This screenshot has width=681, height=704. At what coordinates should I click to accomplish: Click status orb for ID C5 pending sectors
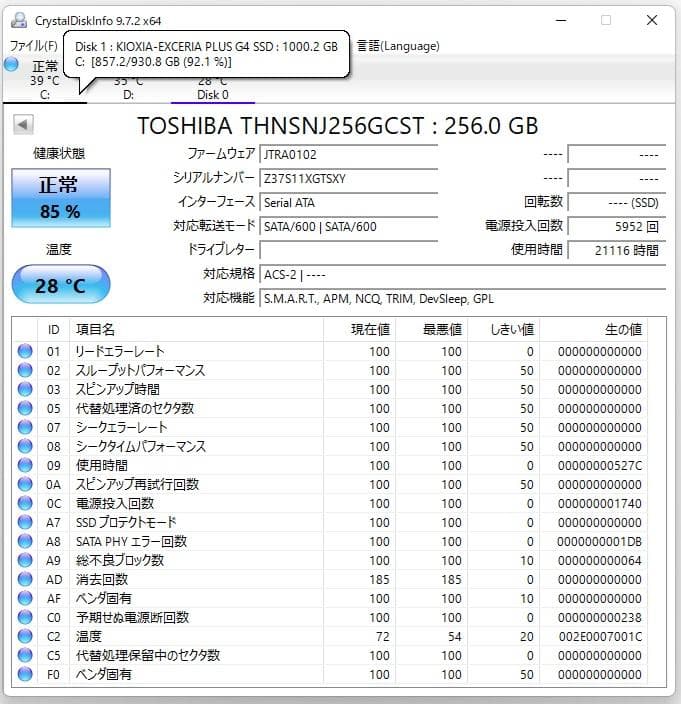(25, 655)
